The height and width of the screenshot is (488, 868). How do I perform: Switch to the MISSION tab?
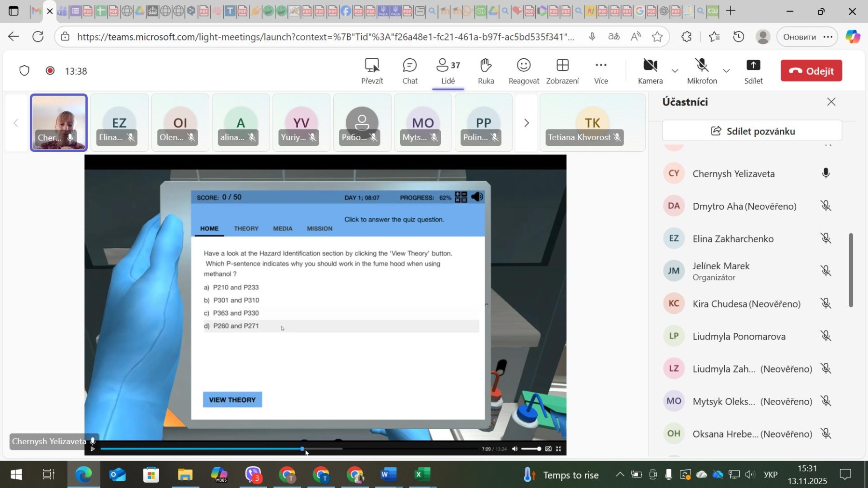click(x=319, y=229)
